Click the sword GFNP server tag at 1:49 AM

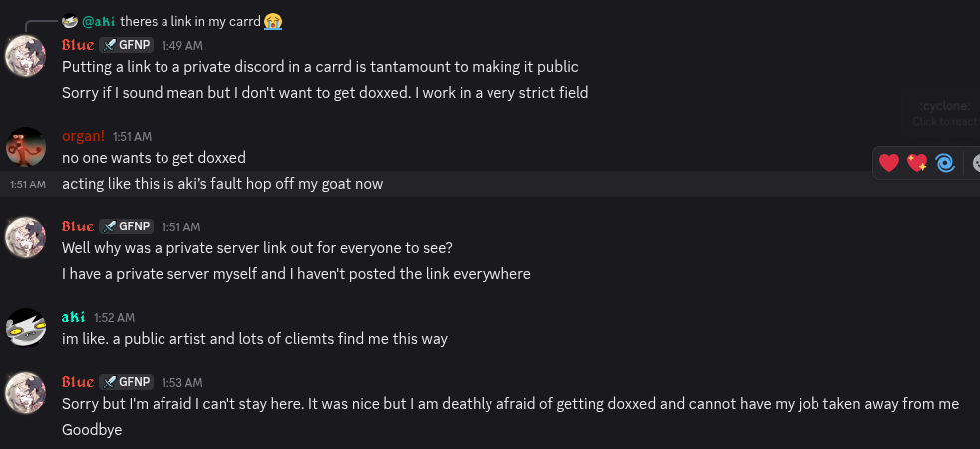point(126,45)
